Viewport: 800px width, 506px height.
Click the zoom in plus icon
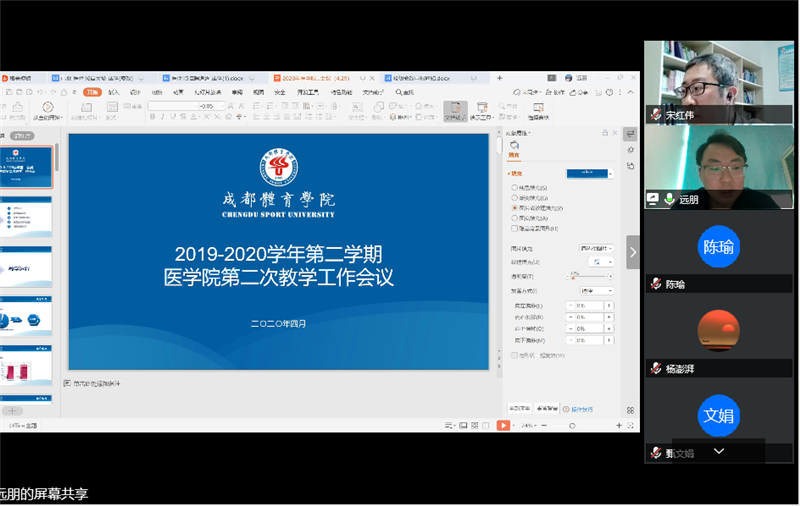619,425
